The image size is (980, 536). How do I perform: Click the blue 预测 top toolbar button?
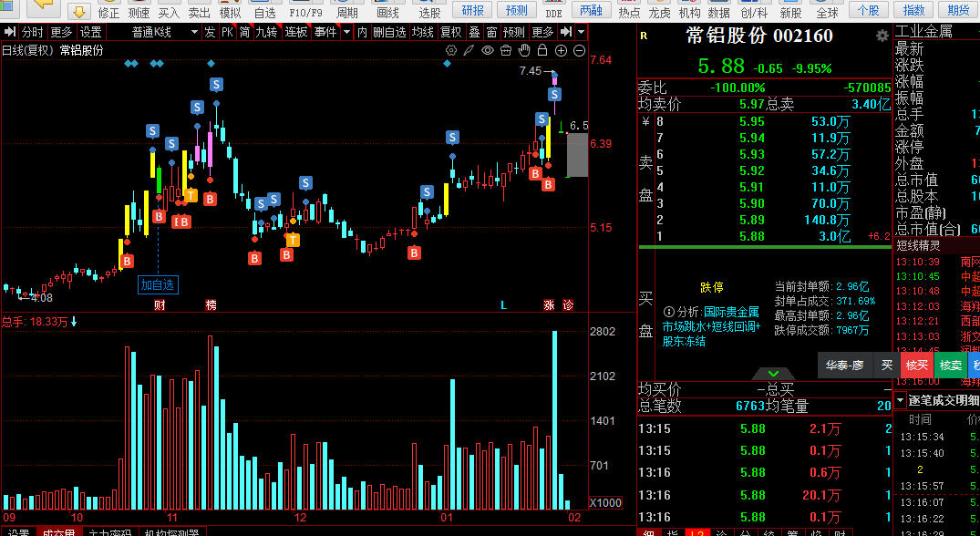[516, 10]
